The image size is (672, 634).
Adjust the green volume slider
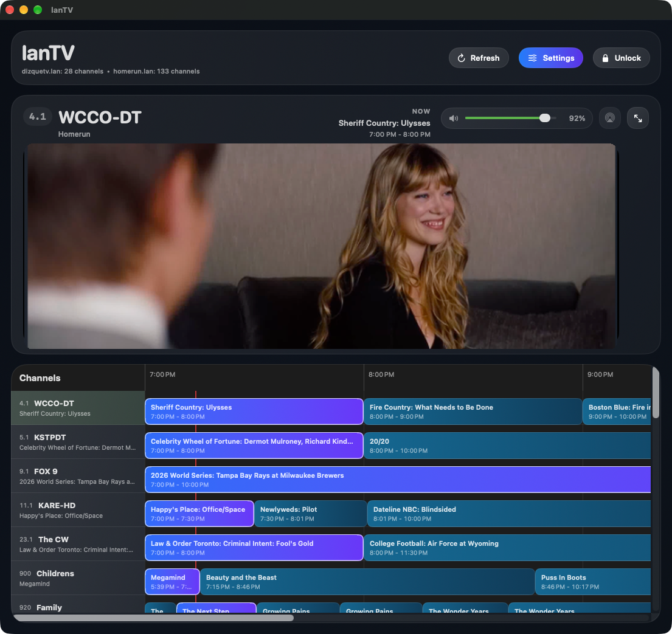tap(510, 118)
